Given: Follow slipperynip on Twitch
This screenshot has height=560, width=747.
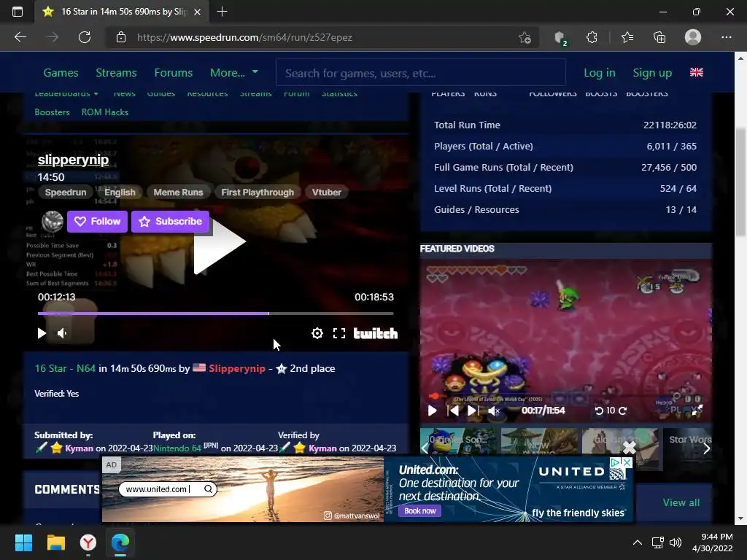Looking at the screenshot, I should pos(97,222).
